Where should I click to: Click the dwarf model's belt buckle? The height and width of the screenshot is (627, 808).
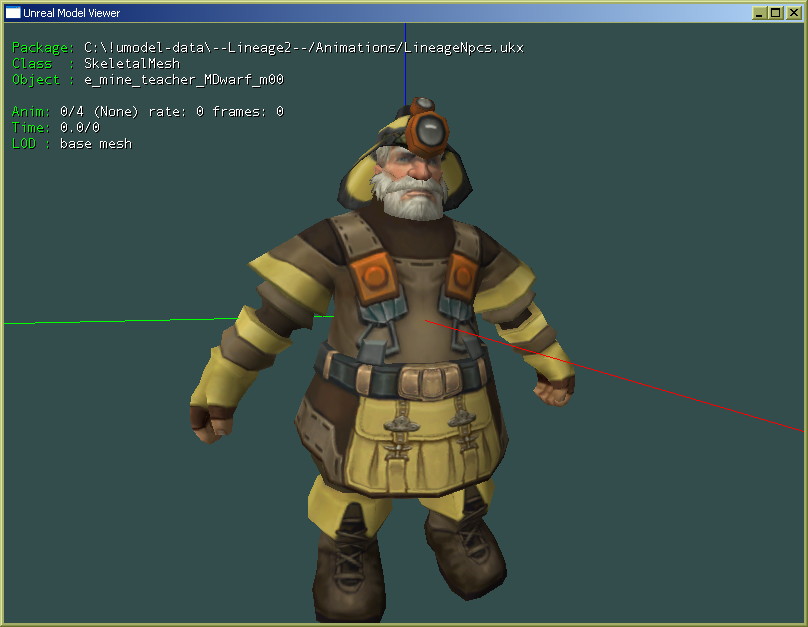point(429,381)
